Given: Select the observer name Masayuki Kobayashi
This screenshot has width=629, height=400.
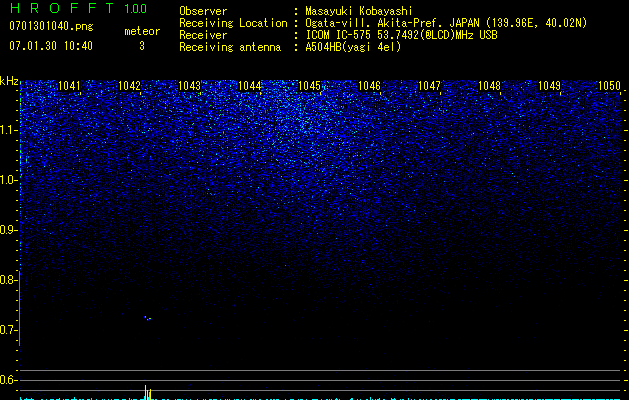Looking at the screenshot, I should (359, 11).
